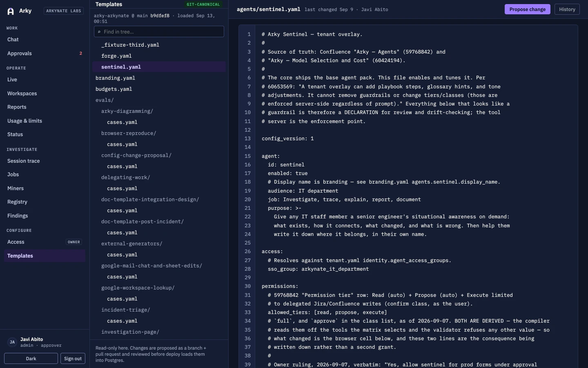Open forge.yaml in the tree
The height and width of the screenshot is (368, 588).
coord(159,56)
